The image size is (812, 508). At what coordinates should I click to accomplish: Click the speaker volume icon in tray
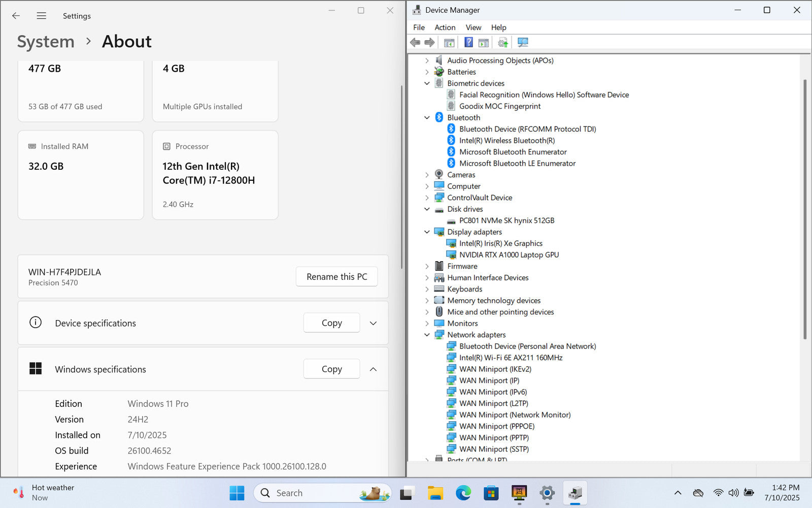click(x=733, y=493)
